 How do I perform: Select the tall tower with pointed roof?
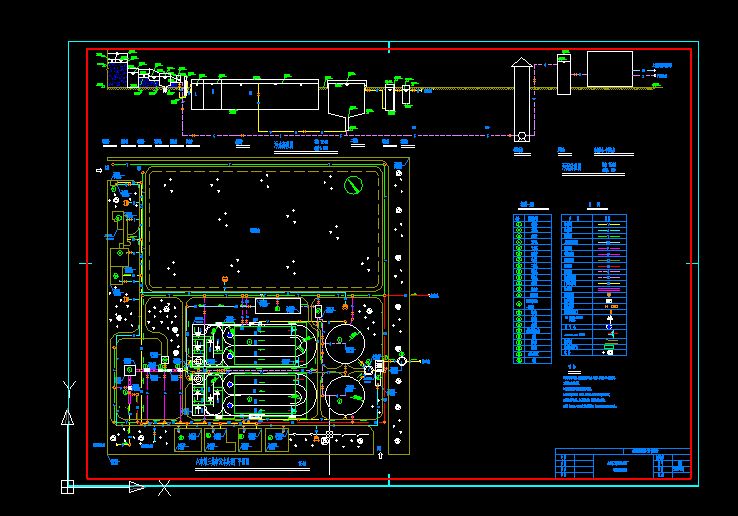(521, 99)
